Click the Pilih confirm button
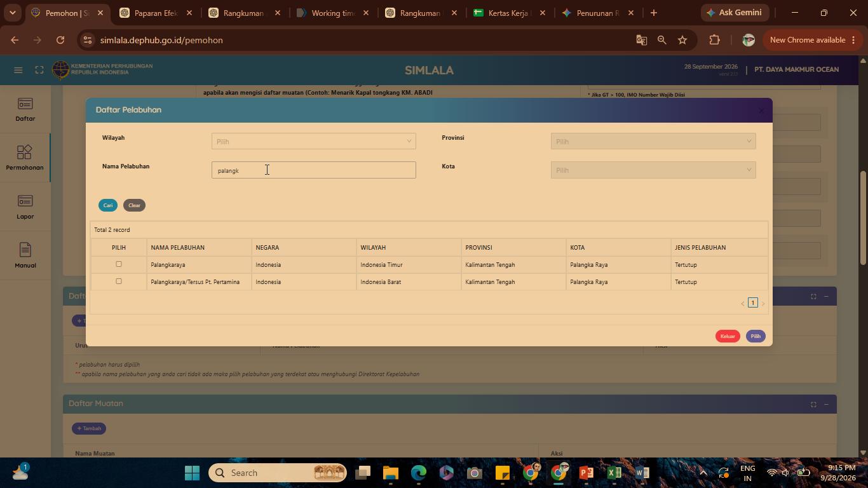This screenshot has width=868, height=488. point(756,336)
